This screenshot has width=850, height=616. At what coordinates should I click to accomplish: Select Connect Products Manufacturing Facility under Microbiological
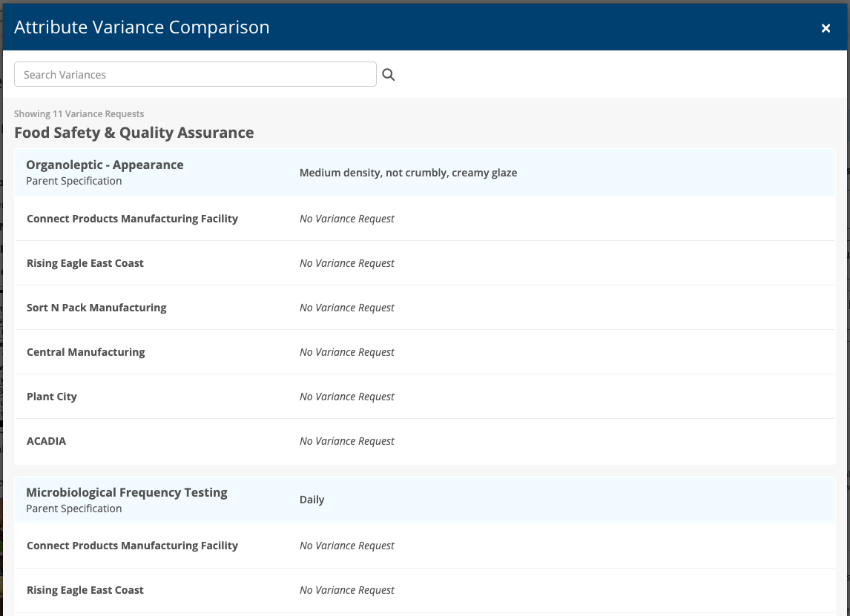pyautogui.click(x=425, y=546)
